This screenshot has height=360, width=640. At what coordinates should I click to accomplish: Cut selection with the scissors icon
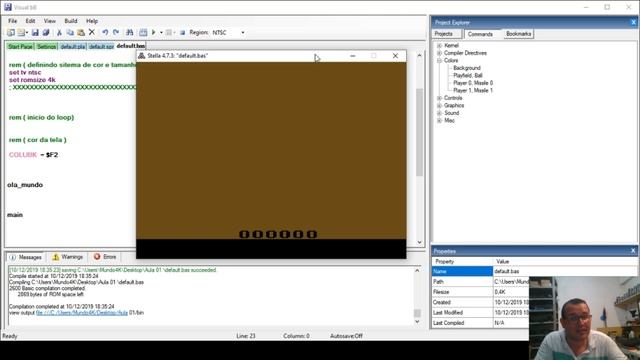(59, 32)
